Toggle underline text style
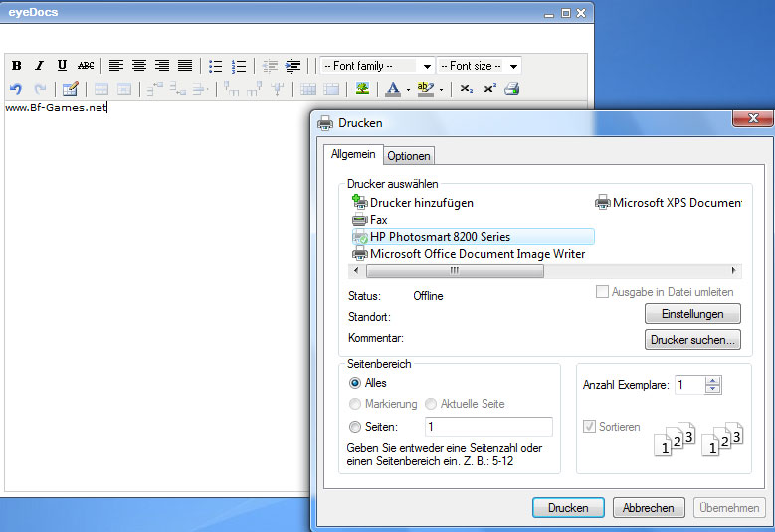This screenshot has height=532, width=775. tap(62, 66)
